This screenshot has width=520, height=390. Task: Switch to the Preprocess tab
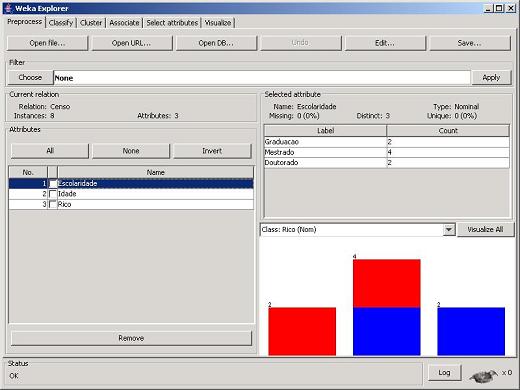click(24, 22)
